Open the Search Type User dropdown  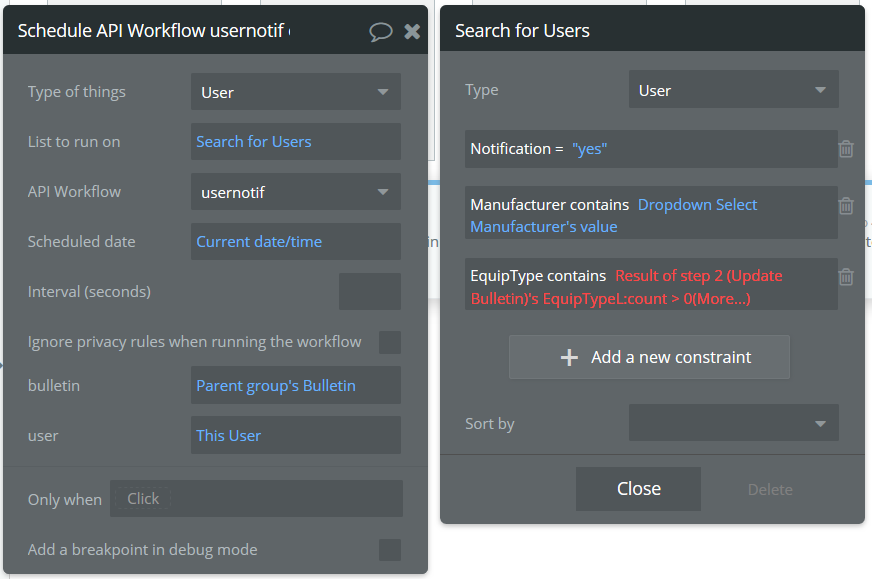[x=733, y=90]
